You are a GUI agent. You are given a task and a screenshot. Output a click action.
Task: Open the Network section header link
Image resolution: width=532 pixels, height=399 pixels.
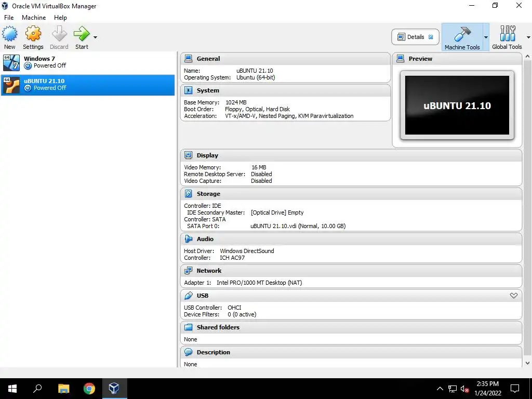[209, 270]
